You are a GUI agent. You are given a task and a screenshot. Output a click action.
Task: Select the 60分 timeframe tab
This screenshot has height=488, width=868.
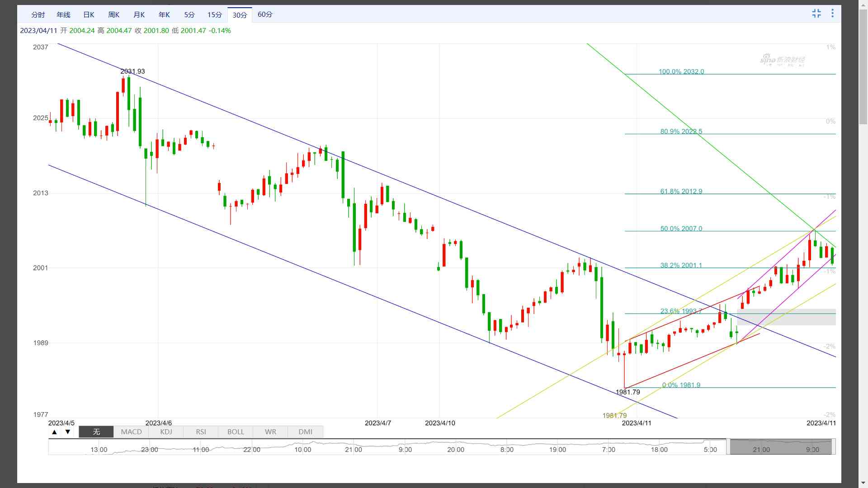click(265, 15)
